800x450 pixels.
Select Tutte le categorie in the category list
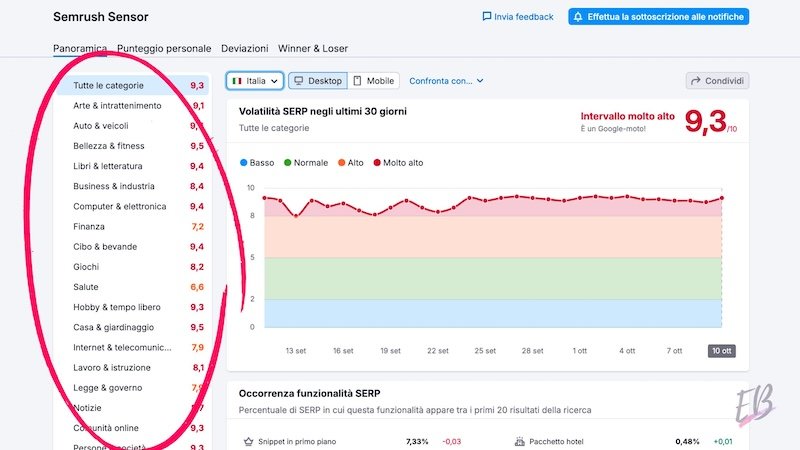click(x=133, y=85)
